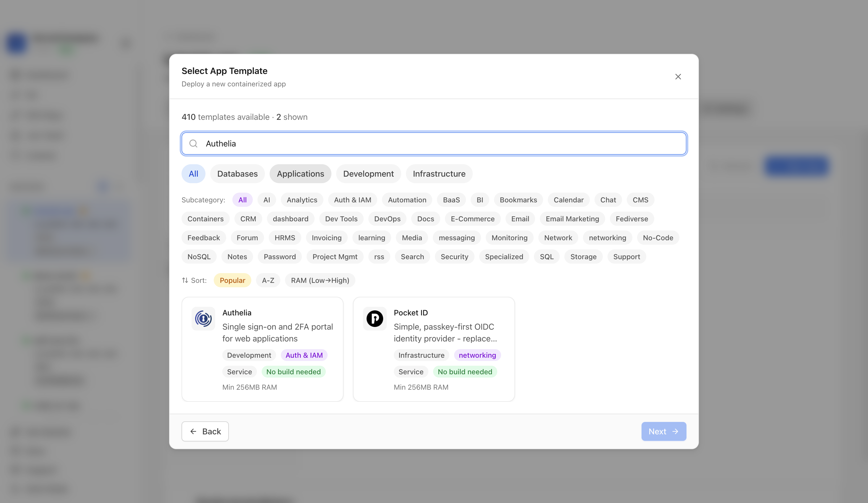Filter by BaaS subcategory

pyautogui.click(x=451, y=200)
